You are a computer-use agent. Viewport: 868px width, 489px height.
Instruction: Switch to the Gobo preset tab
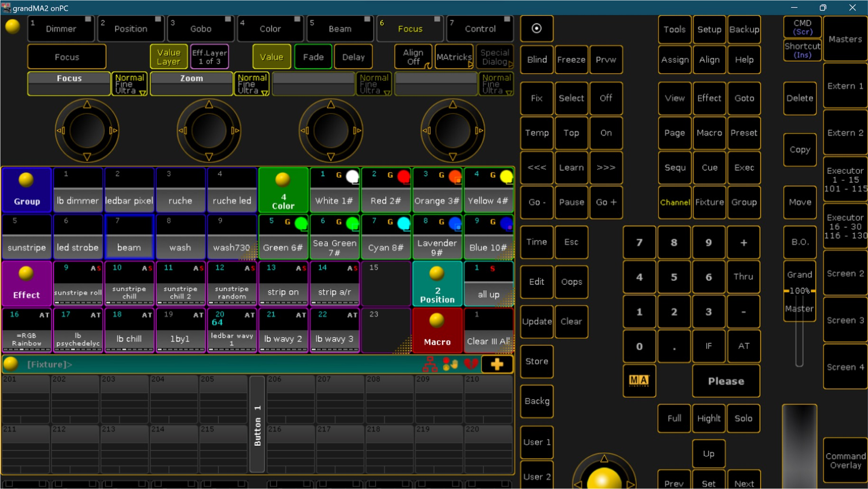click(x=201, y=28)
